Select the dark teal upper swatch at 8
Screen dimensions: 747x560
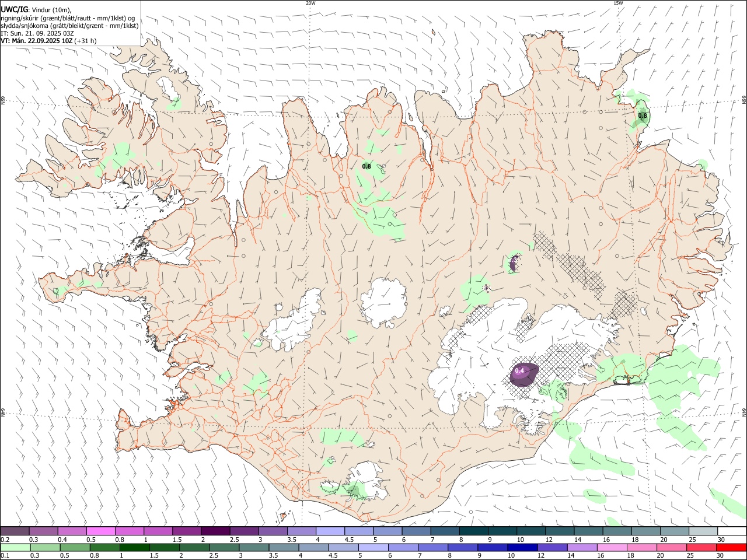pyautogui.click(x=474, y=531)
